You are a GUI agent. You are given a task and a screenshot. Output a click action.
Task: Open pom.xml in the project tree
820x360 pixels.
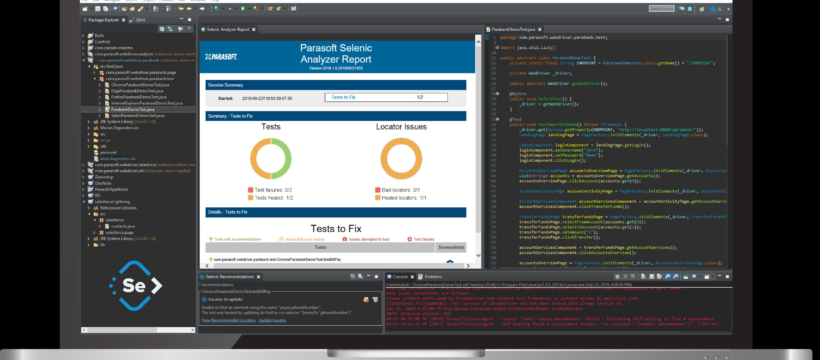pos(108,152)
